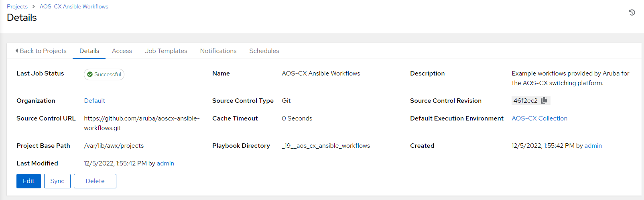The width and height of the screenshot is (644, 200).
Task: Click the Cache Timeout label
Action: pyautogui.click(x=235, y=118)
